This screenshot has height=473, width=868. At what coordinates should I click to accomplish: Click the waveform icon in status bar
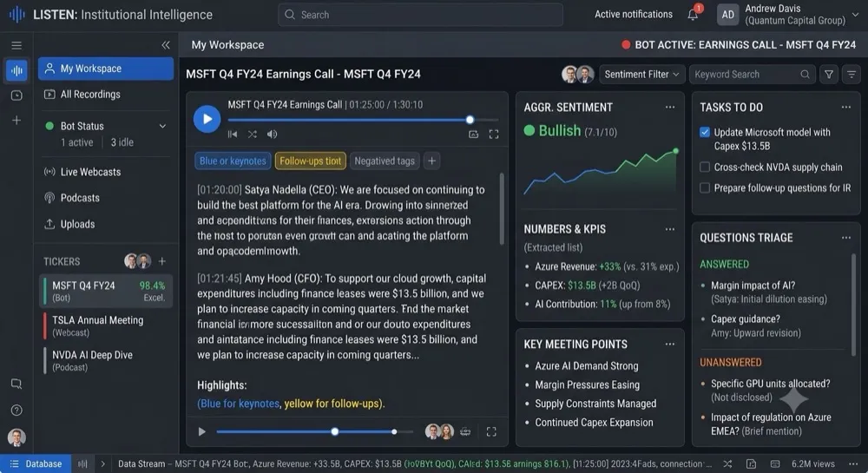pyautogui.click(x=83, y=463)
